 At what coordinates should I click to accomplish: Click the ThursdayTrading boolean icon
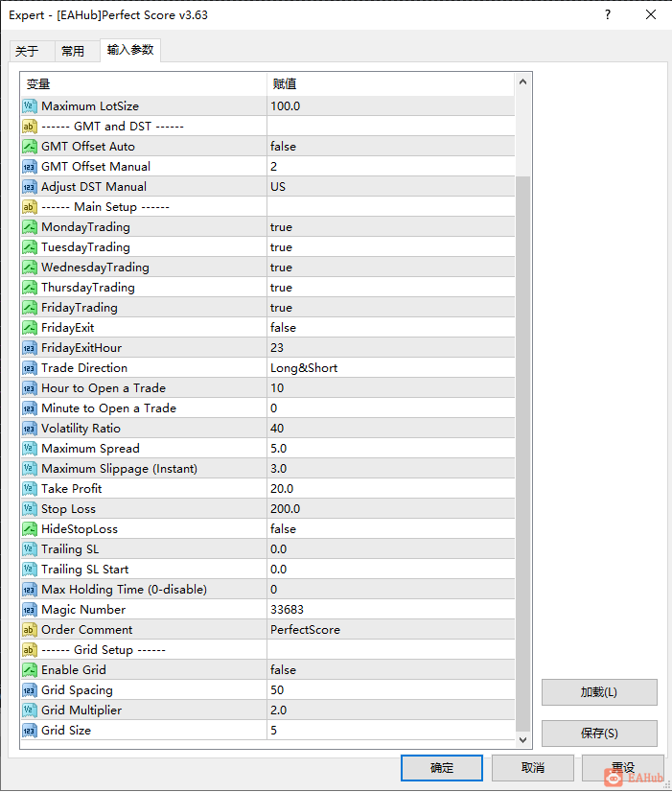coord(30,288)
